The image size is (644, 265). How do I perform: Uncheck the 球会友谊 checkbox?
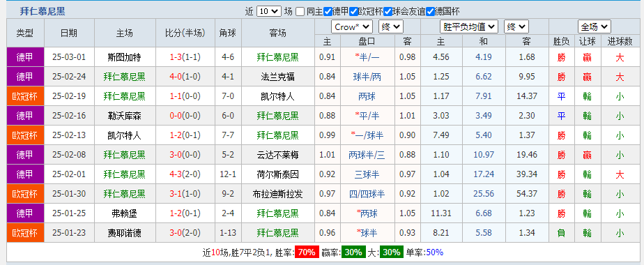pyautogui.click(x=387, y=11)
